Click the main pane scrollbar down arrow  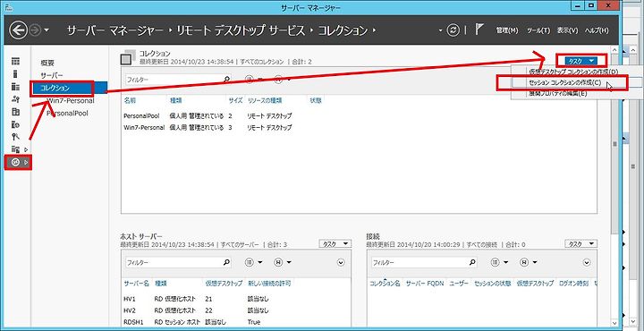click(614, 323)
